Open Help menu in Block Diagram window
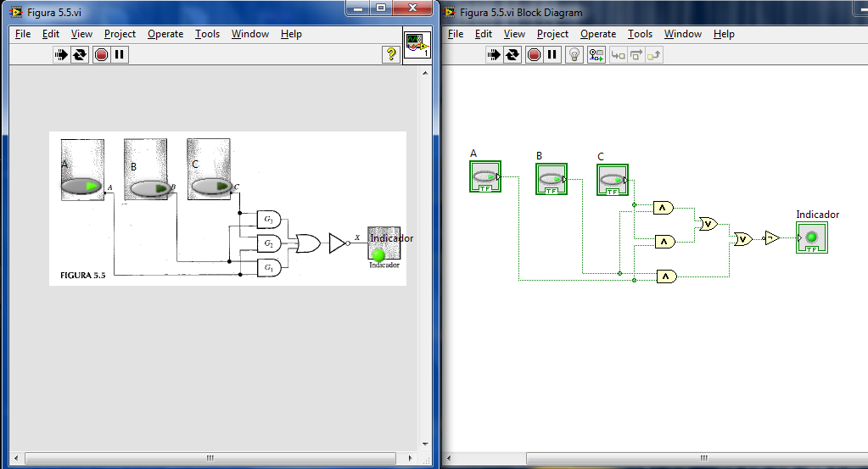868x469 pixels. (724, 34)
